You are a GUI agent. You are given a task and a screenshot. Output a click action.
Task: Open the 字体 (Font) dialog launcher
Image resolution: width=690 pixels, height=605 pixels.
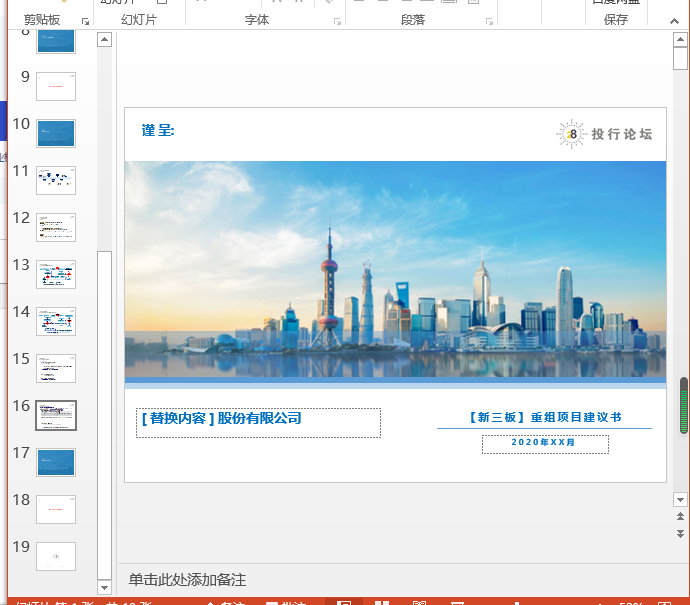[338, 22]
